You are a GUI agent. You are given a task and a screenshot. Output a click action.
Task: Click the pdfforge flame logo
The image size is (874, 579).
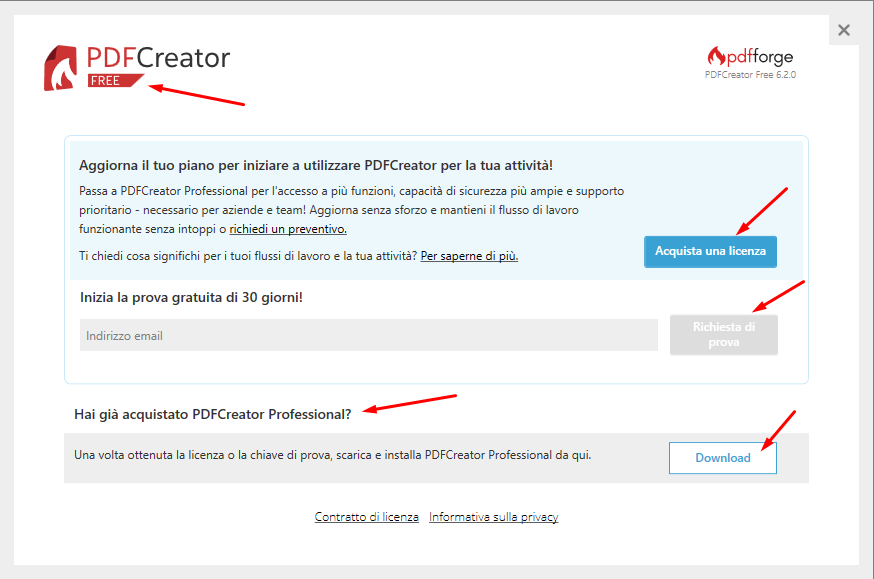(x=716, y=56)
